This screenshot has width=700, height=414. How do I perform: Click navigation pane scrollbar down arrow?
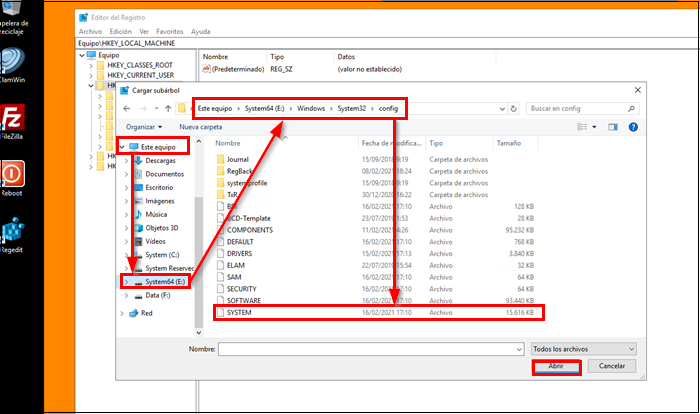click(199, 333)
